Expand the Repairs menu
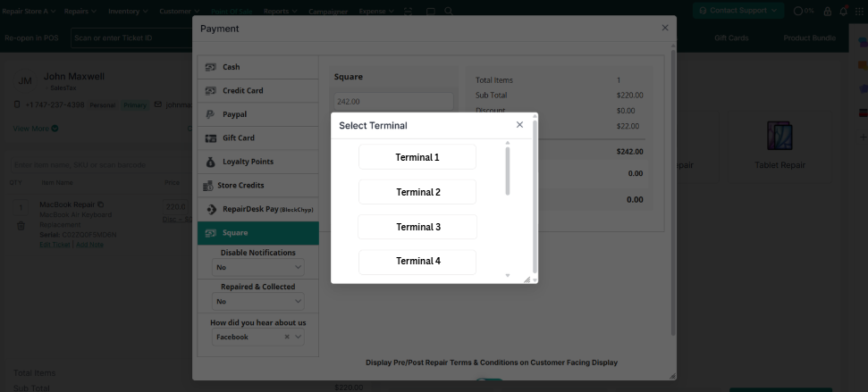This screenshot has height=392, width=868. (x=80, y=11)
